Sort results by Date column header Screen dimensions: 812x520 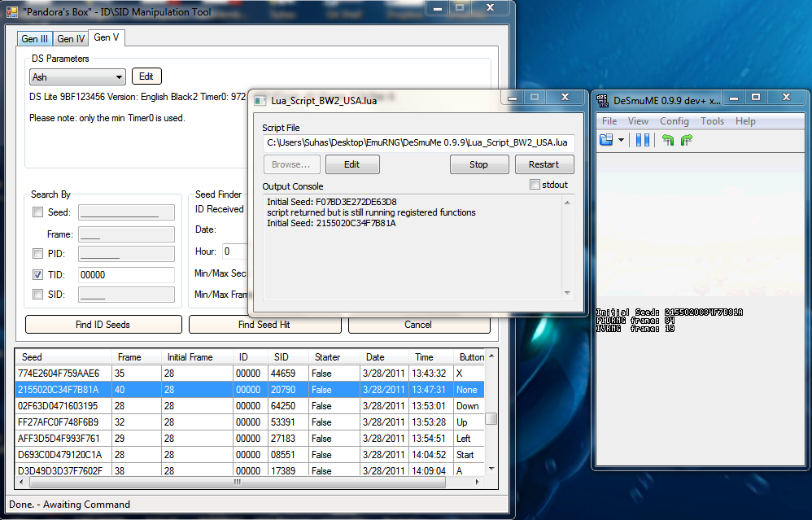pyautogui.click(x=384, y=357)
